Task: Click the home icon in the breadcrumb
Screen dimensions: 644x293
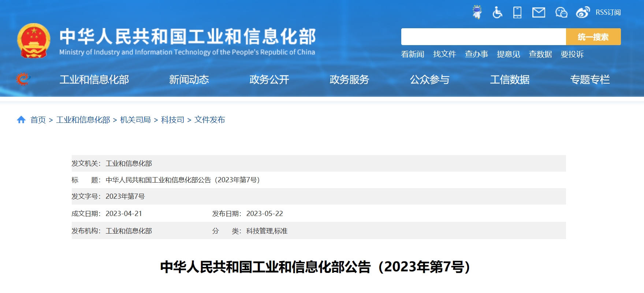Action: pos(21,120)
